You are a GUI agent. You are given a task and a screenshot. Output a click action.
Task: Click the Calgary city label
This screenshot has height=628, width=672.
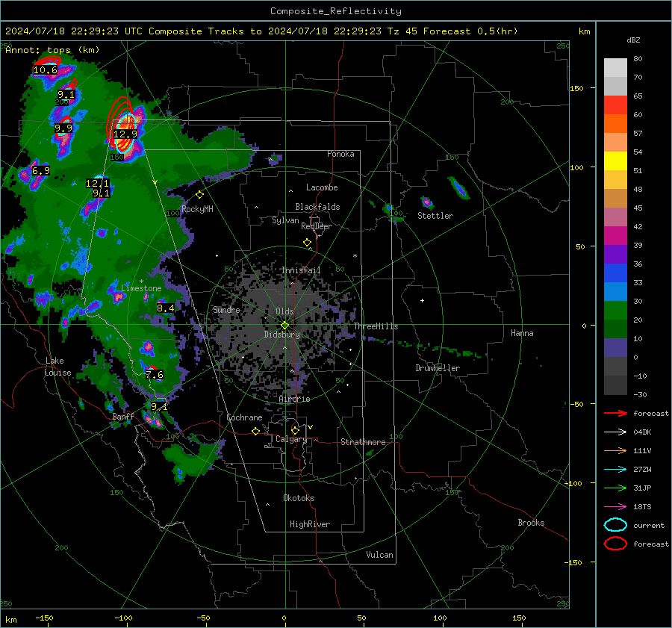point(291,439)
